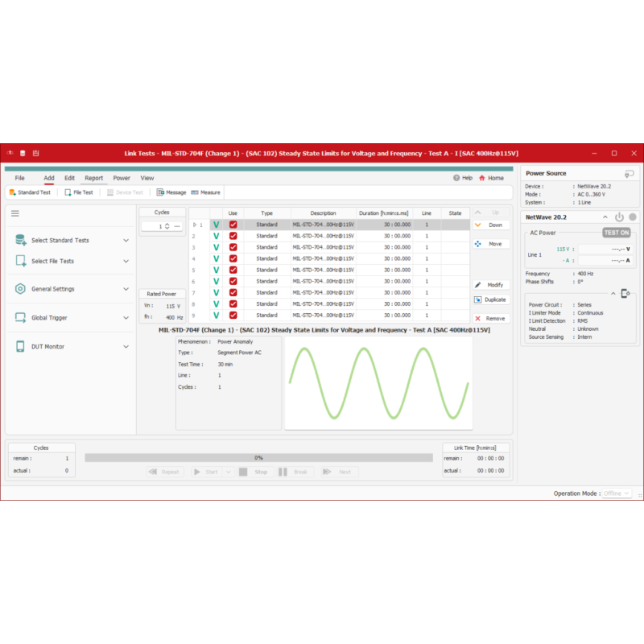Click the 0% test progress bar

(x=259, y=457)
